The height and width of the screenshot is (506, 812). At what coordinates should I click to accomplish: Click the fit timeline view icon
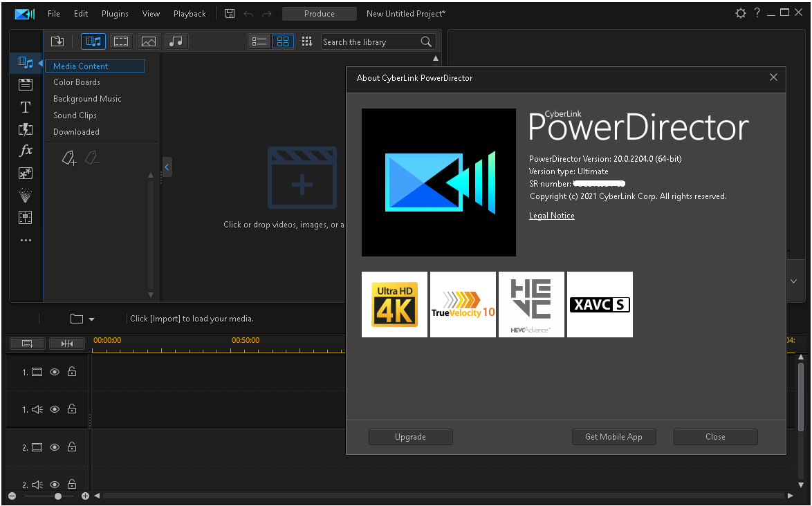tap(67, 344)
